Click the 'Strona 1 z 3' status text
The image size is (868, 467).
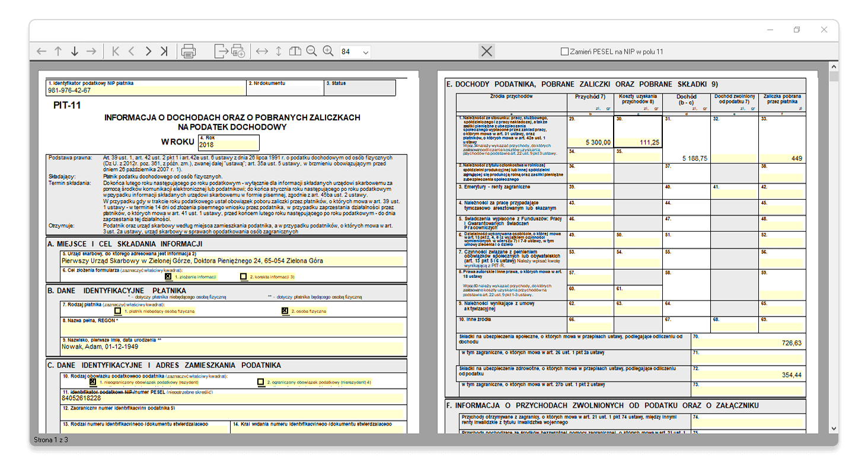[x=51, y=440]
